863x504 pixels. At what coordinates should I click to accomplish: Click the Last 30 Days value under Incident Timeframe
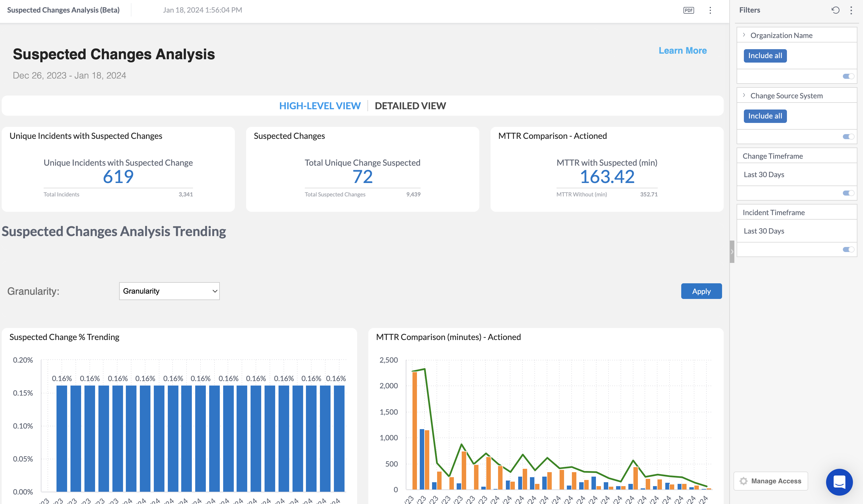[764, 231]
